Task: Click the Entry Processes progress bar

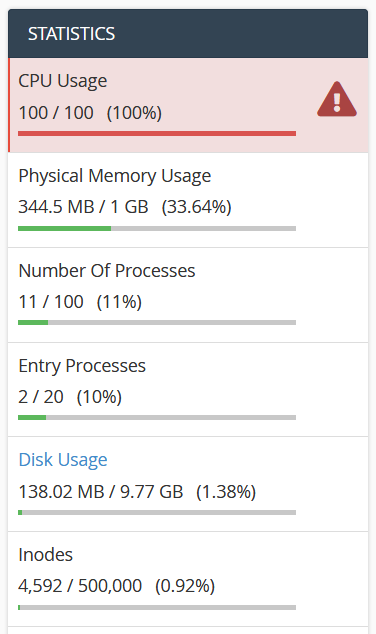Action: click(157, 418)
